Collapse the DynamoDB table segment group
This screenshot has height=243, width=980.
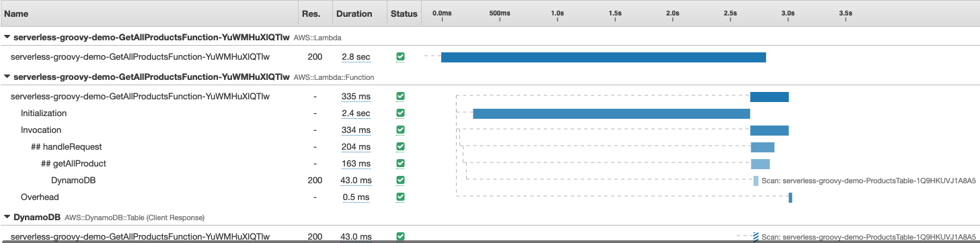(x=7, y=217)
